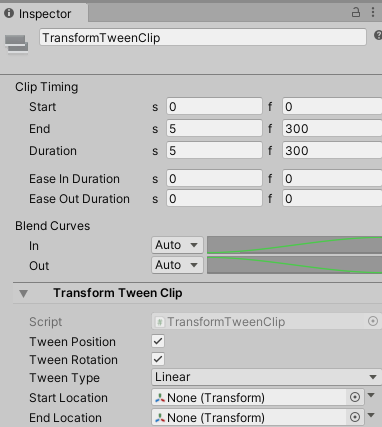Select the Inspector tab

pyautogui.click(x=44, y=13)
